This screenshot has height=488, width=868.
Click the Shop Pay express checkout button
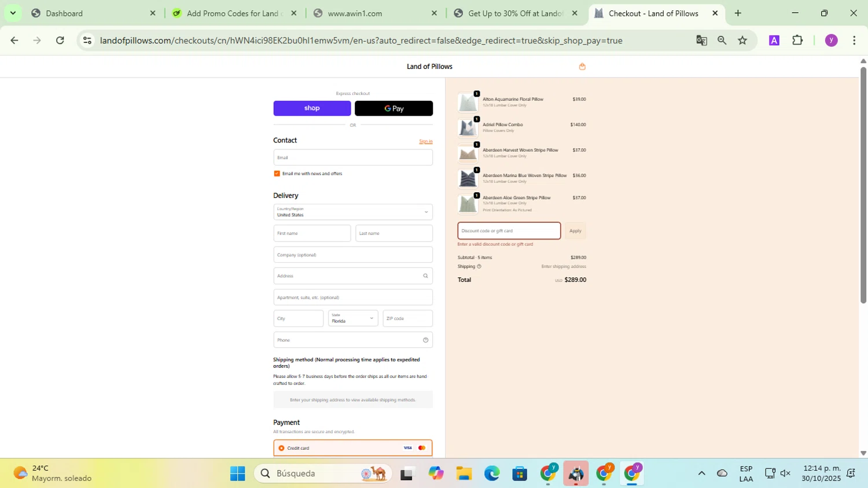point(312,108)
